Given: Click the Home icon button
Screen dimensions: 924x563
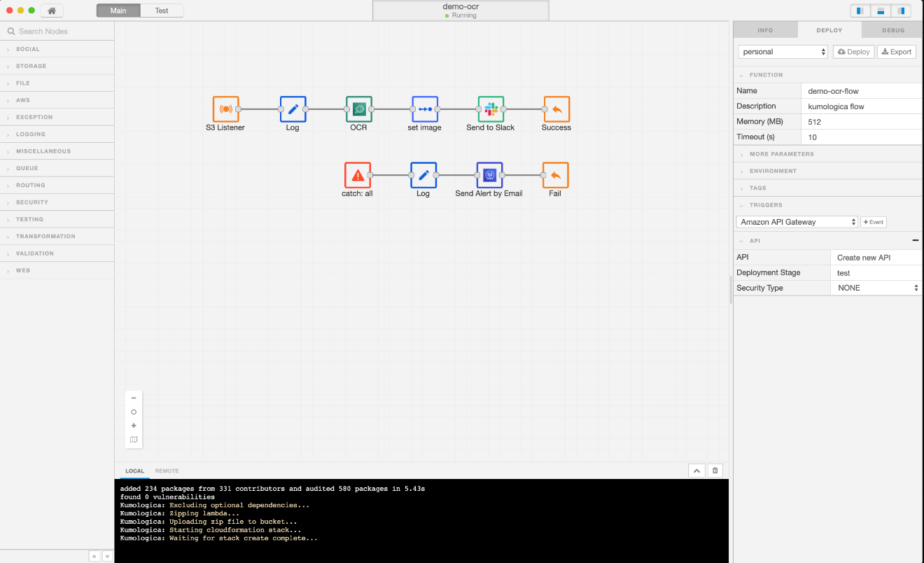Looking at the screenshot, I should point(52,11).
